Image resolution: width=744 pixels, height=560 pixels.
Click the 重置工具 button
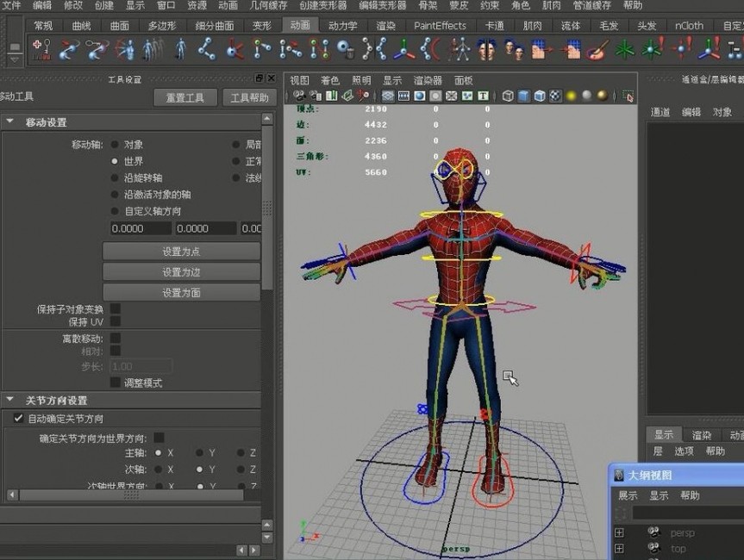coord(185,97)
